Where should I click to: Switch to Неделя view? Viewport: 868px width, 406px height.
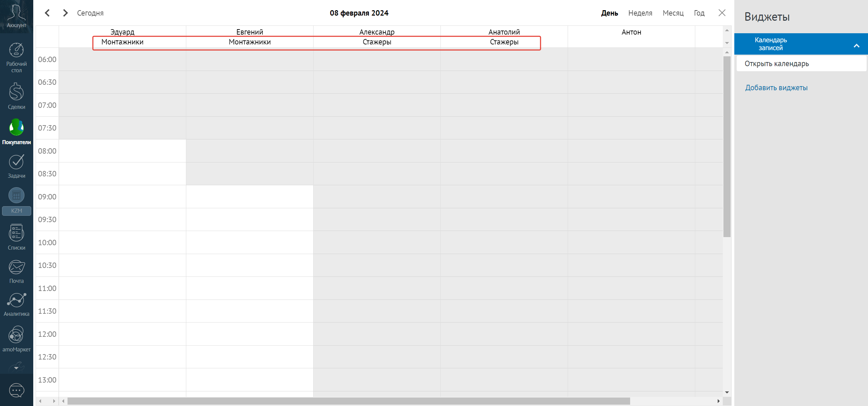(640, 13)
